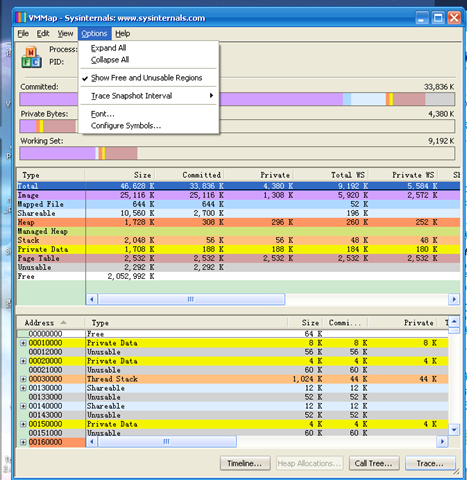This screenshot has height=480, width=467.
Task: Click the VMMap title bar icon
Action: tap(21, 18)
